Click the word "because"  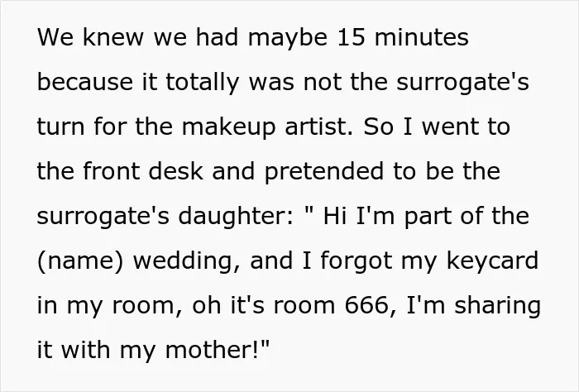pyautogui.click(x=85, y=82)
